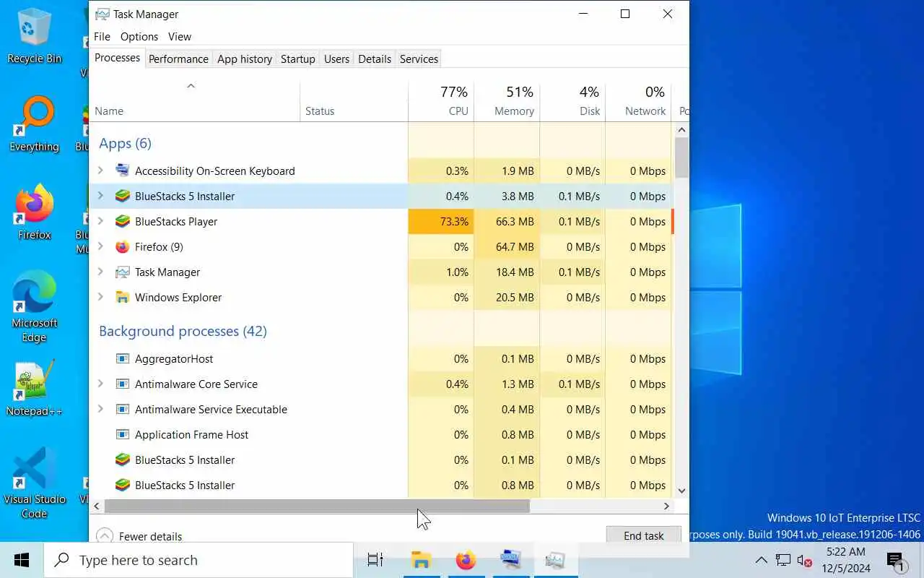Sort processes by CPU column
Image resolution: width=924 pixels, height=578 pixels.
[x=441, y=101]
